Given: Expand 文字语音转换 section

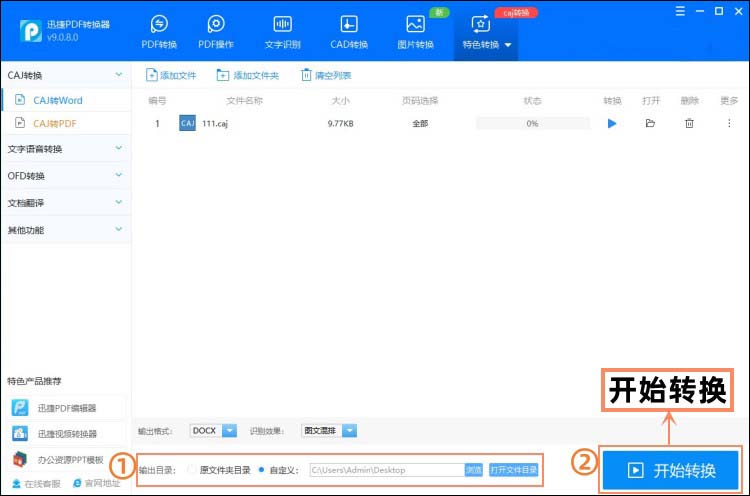Looking at the screenshot, I should 65,149.
